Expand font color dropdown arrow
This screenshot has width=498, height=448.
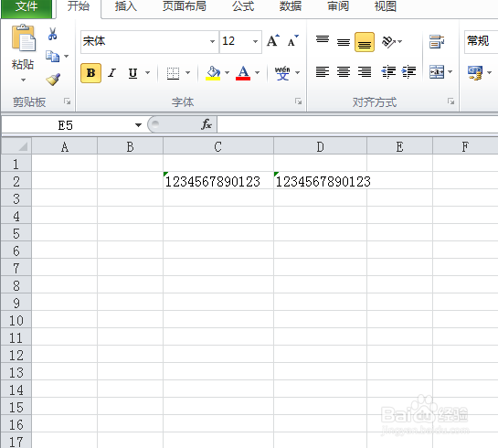tap(257, 73)
